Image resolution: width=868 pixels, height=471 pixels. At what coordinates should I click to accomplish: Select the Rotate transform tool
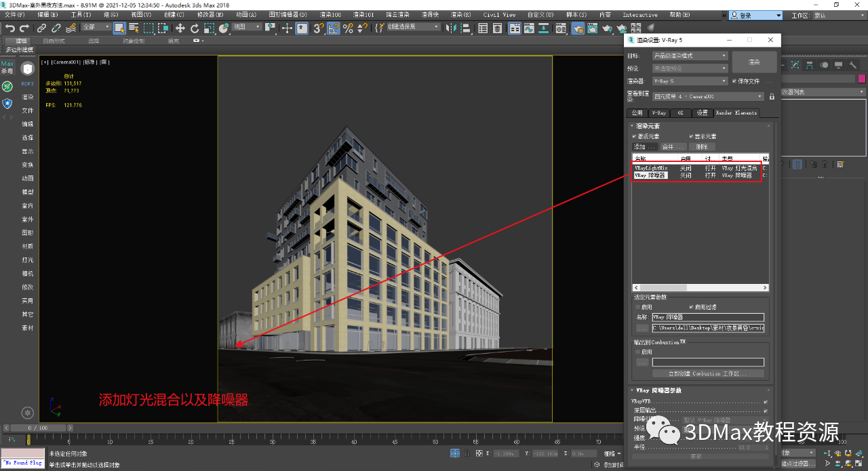[195, 28]
